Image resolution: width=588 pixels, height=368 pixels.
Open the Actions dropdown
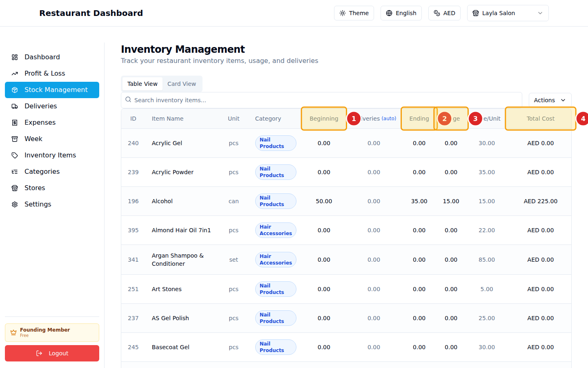point(550,100)
